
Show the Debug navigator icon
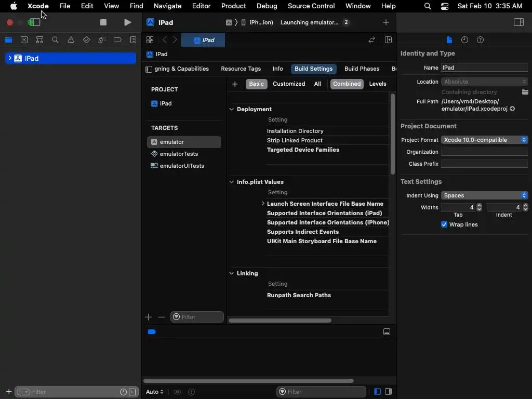[102, 39]
